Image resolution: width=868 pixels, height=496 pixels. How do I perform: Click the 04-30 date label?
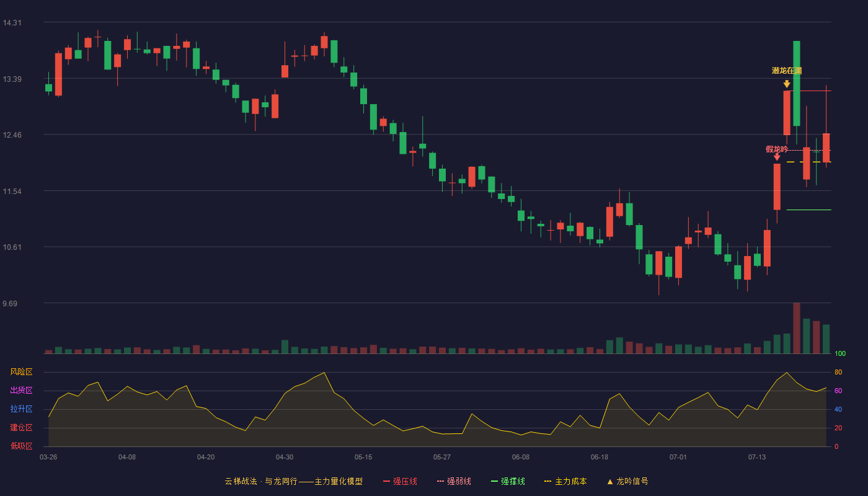[x=285, y=457]
